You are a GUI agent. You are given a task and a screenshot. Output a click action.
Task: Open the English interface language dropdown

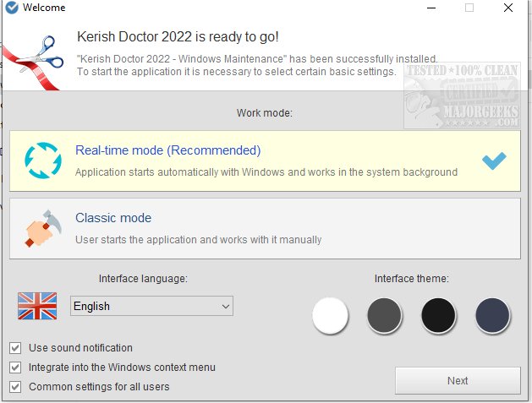[151, 306]
